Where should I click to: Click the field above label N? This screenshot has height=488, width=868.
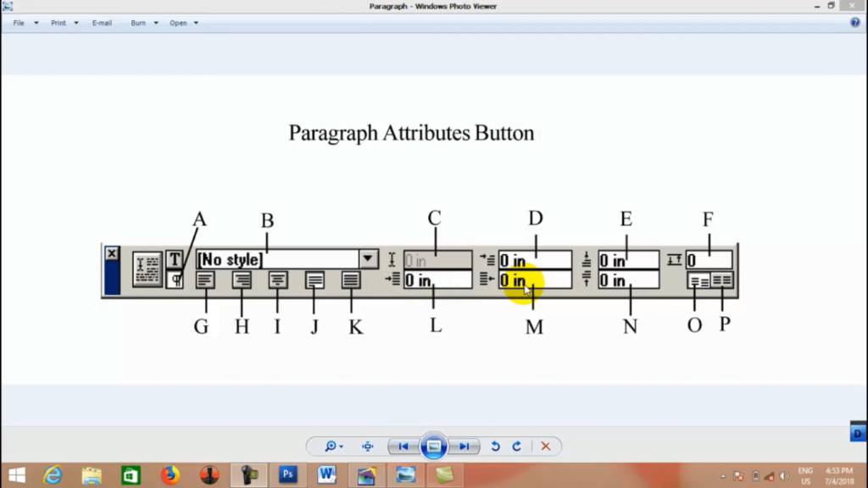point(628,280)
